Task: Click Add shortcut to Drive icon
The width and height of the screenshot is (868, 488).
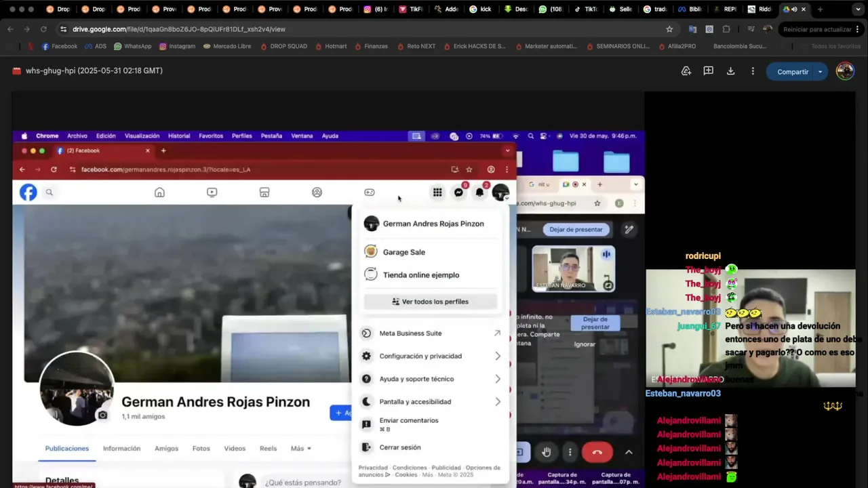Action: [686, 71]
